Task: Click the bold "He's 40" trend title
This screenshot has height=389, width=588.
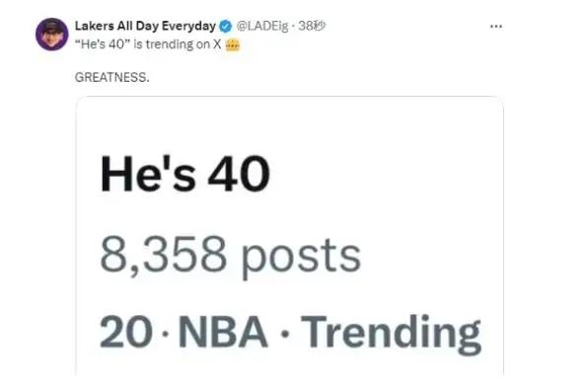Action: point(184,174)
